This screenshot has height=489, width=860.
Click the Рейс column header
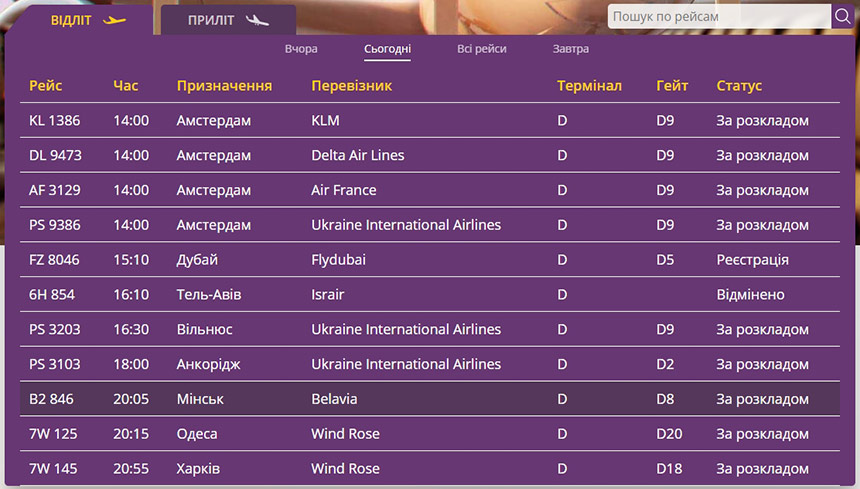46,86
